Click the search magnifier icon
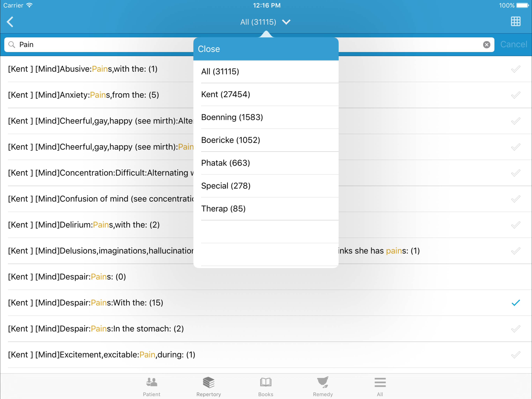The image size is (532, 399). coord(11,45)
